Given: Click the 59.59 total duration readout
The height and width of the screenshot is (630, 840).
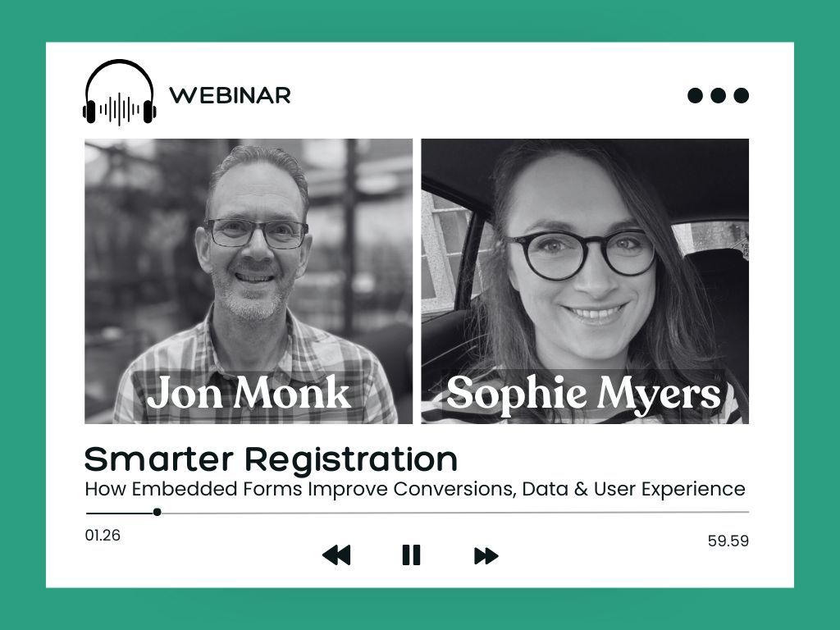Looking at the screenshot, I should pos(728,541).
